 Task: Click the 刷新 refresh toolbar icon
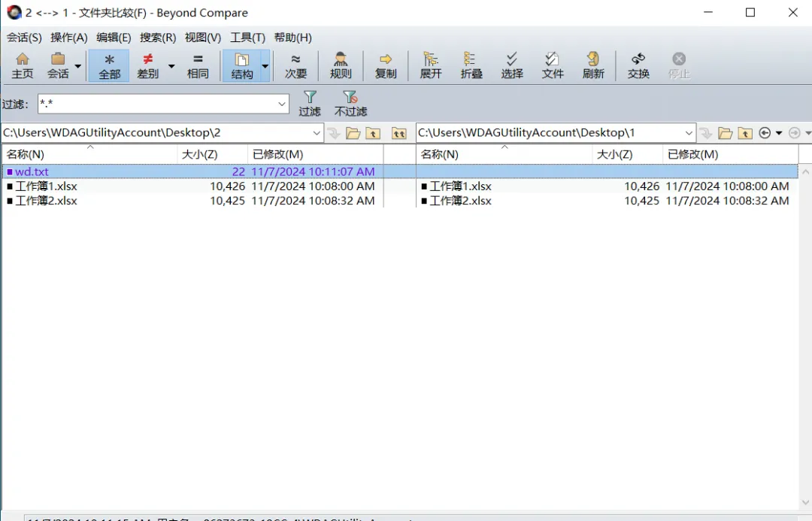click(x=593, y=65)
